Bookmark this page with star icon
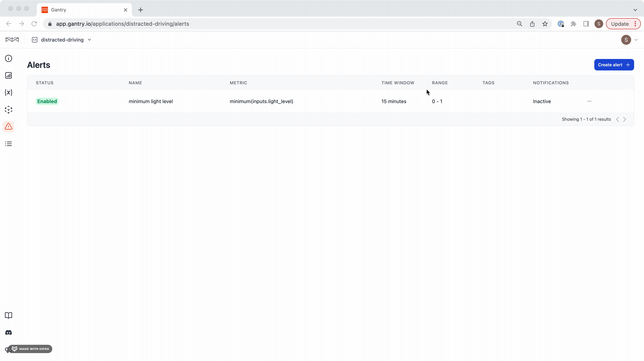The width and height of the screenshot is (644, 361). (x=545, y=24)
